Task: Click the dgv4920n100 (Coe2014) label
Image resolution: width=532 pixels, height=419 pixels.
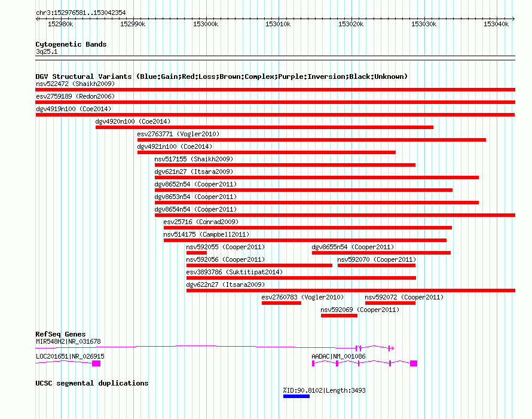Action: (133, 121)
